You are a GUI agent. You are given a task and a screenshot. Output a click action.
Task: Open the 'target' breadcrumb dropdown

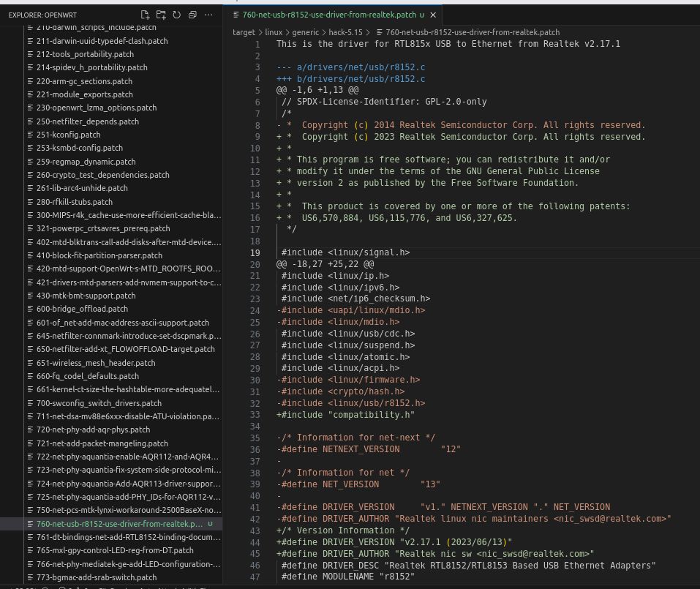click(244, 32)
